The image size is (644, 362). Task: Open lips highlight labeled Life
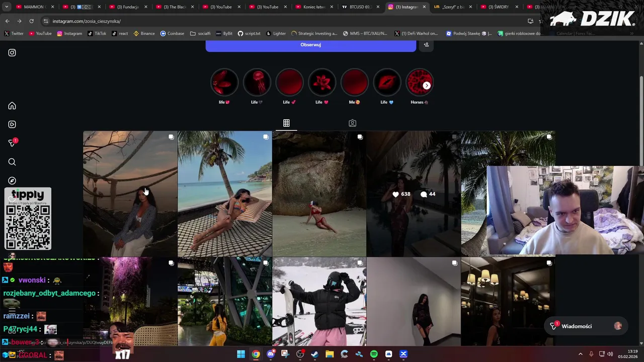387,86
